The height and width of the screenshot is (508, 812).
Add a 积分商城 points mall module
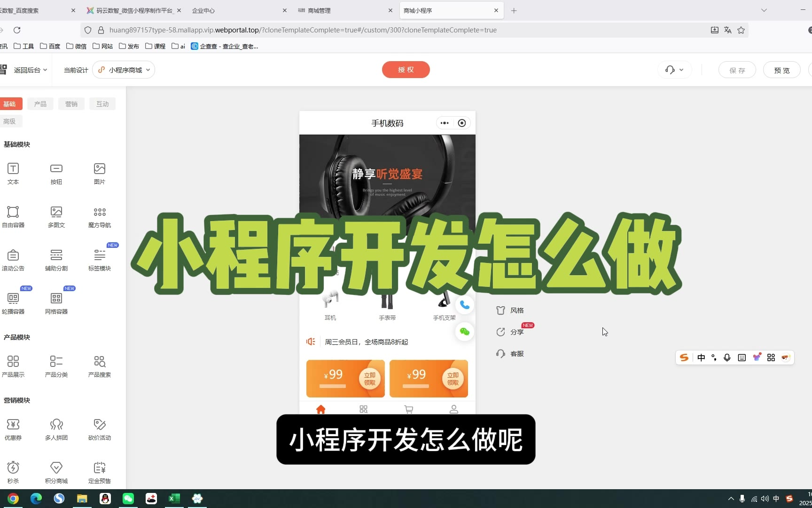(x=56, y=472)
